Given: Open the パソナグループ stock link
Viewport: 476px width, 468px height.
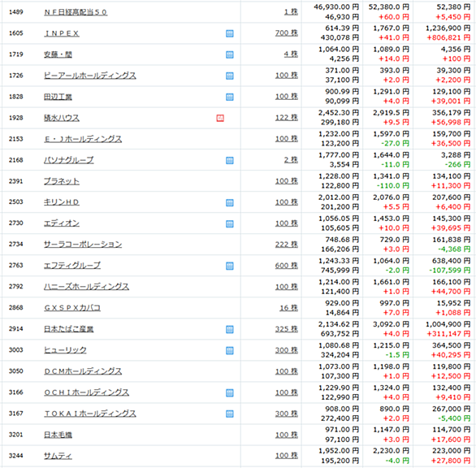Looking at the screenshot, I should pyautogui.click(x=69, y=160).
